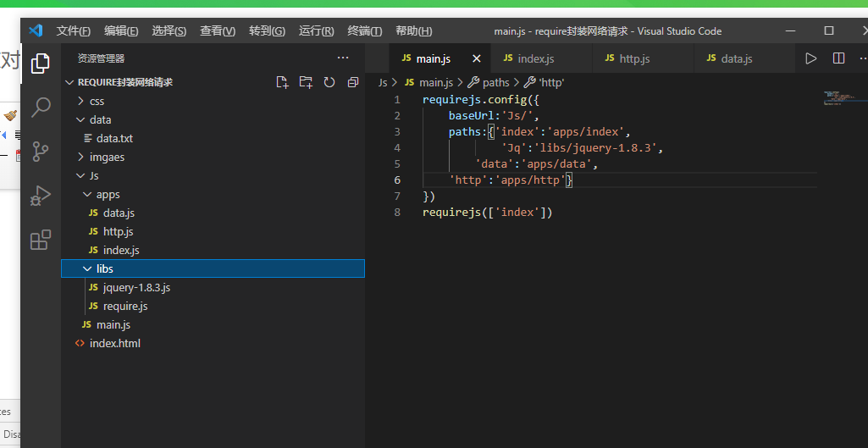Split the editor to the right
The width and height of the screenshot is (868, 448).
pos(838,58)
